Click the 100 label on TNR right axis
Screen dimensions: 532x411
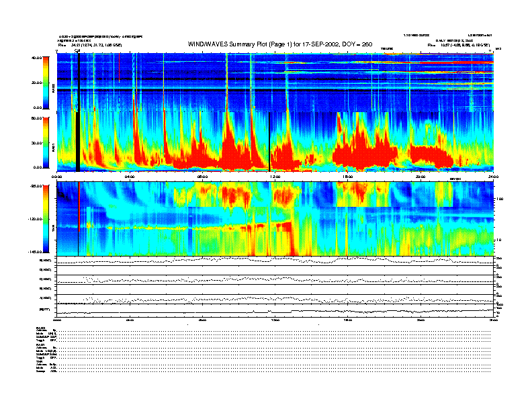[x=500, y=199]
